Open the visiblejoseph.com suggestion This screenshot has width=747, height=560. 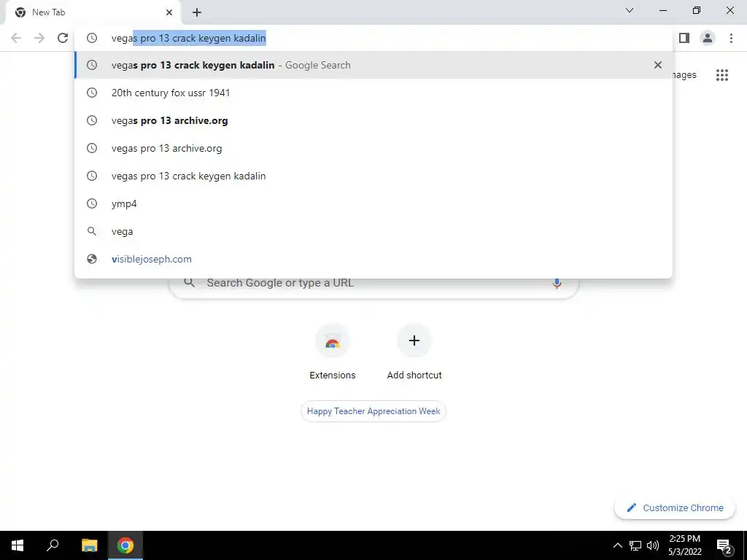[373, 259]
